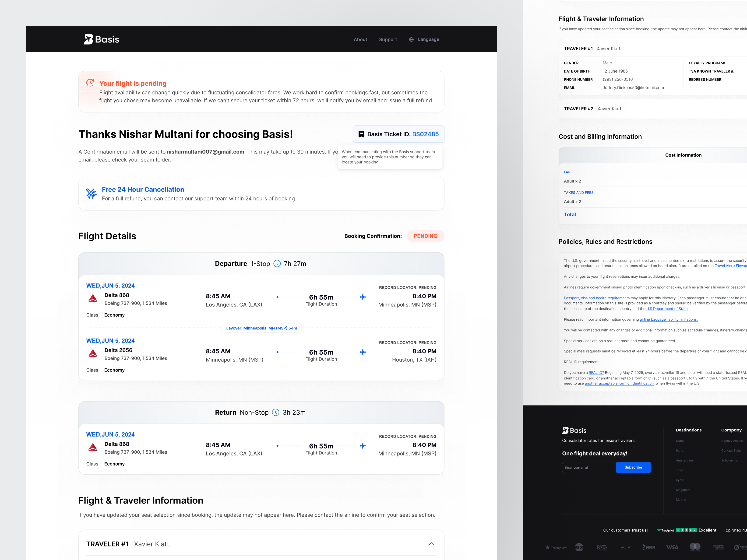Click the green Trustpilot star rating

coord(686,530)
